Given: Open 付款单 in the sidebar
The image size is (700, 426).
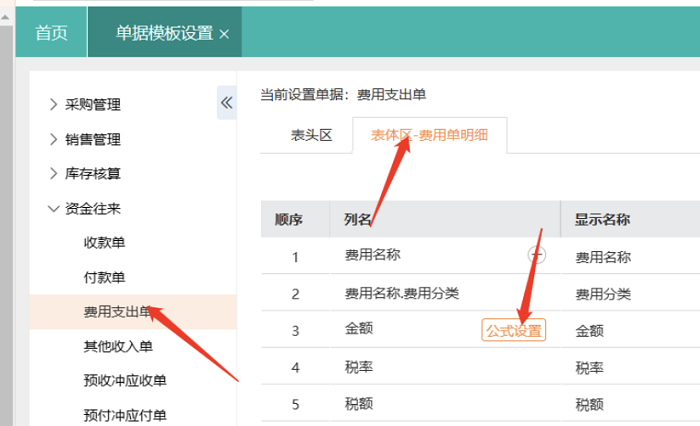Looking at the screenshot, I should [x=104, y=277].
